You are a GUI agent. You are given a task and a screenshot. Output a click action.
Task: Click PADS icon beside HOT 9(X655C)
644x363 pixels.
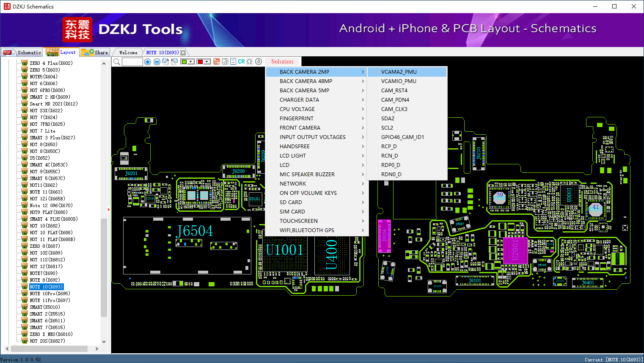pyautogui.click(x=25, y=172)
